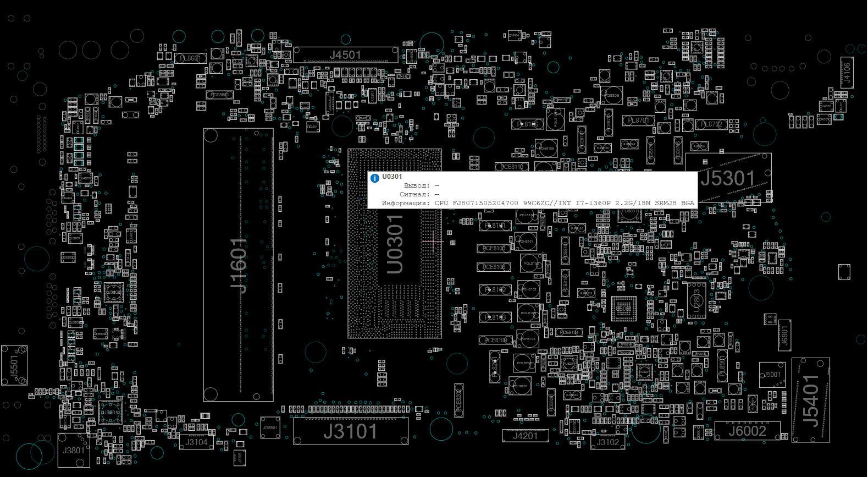
Task: Click connector J3801 at bottom left
Action: (x=73, y=450)
